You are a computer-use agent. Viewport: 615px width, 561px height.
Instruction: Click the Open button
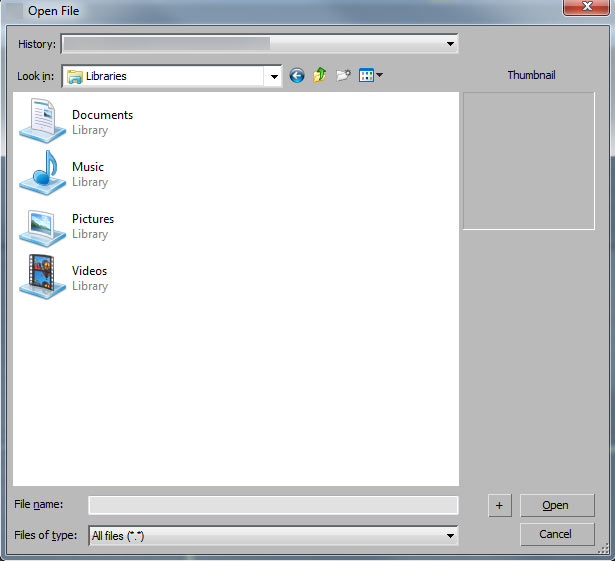click(x=557, y=505)
